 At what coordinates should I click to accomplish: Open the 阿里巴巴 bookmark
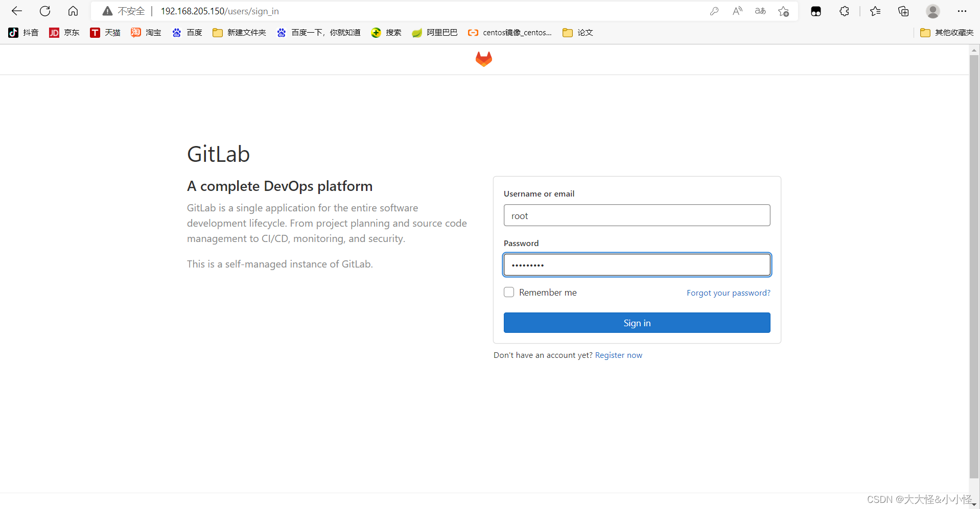[x=435, y=33]
